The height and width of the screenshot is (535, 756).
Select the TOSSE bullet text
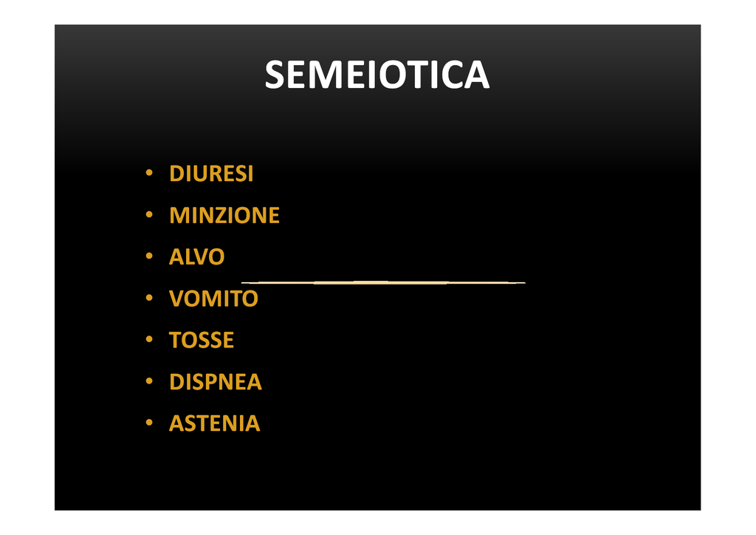click(x=202, y=340)
